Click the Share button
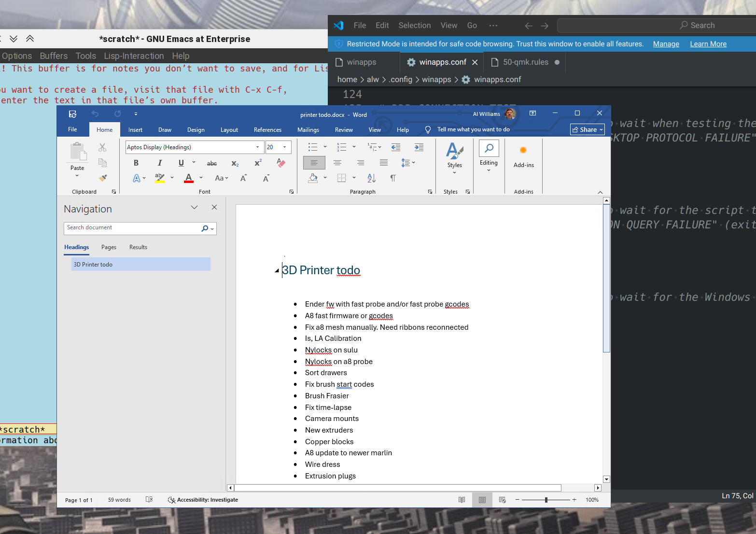This screenshot has width=756, height=534. point(587,129)
